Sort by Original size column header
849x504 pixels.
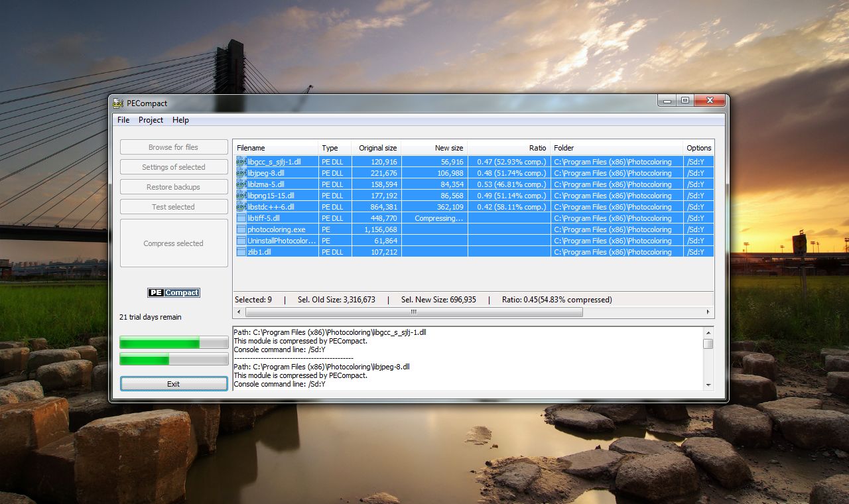[x=376, y=148]
